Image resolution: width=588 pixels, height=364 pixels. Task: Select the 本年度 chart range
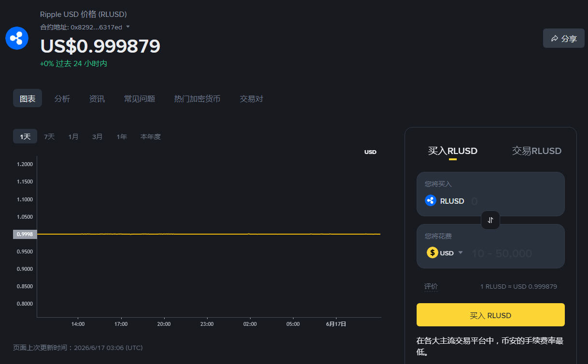(x=151, y=137)
